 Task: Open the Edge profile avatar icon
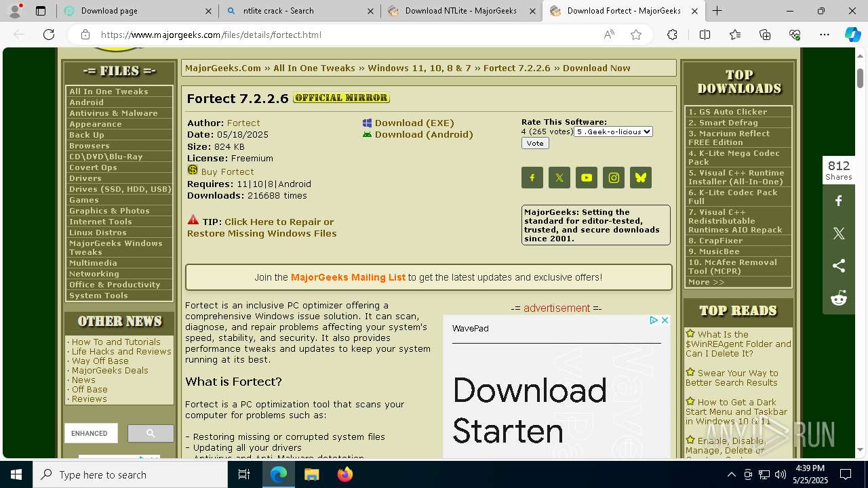(14, 11)
